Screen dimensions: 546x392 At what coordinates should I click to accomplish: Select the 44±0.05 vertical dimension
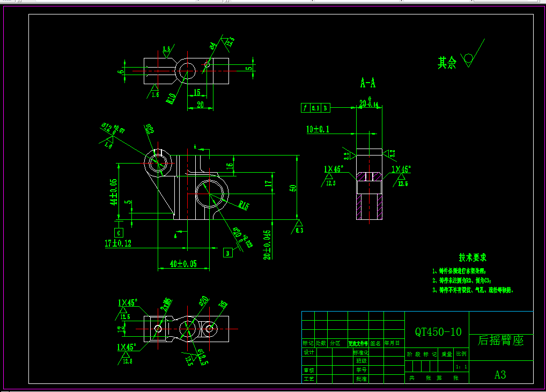click(114, 192)
